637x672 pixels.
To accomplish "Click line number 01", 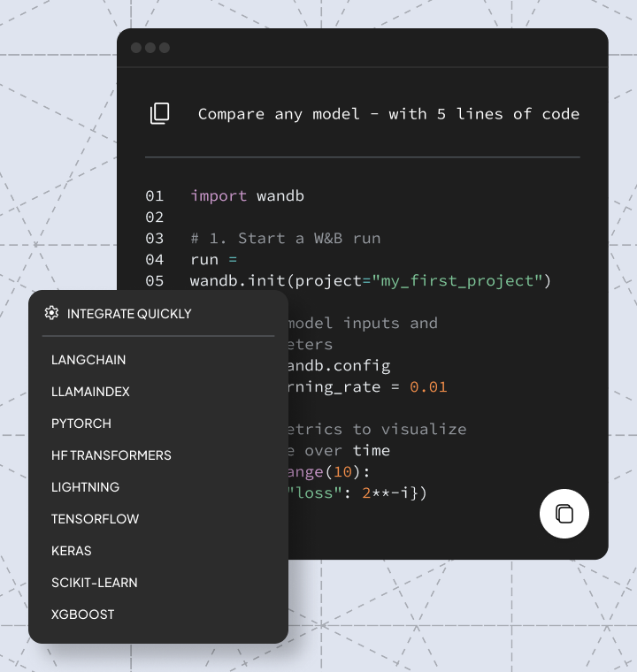I will [x=155, y=196].
